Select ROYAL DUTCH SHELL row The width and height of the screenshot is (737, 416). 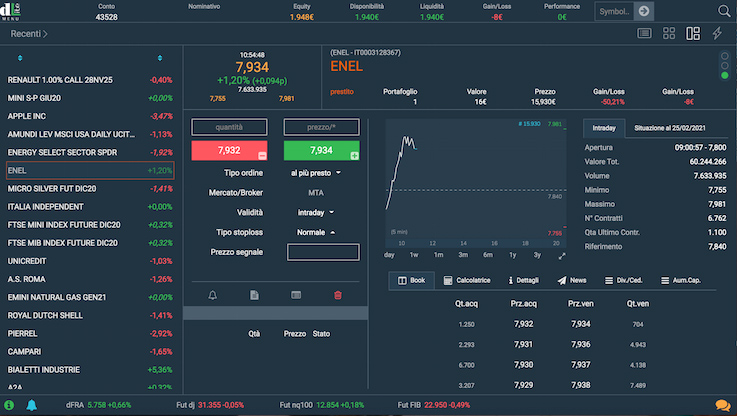click(x=90, y=315)
